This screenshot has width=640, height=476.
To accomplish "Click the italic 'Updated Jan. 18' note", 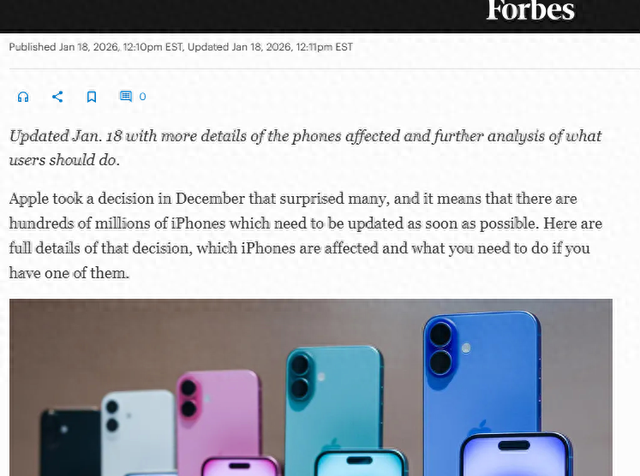I will point(305,147).
